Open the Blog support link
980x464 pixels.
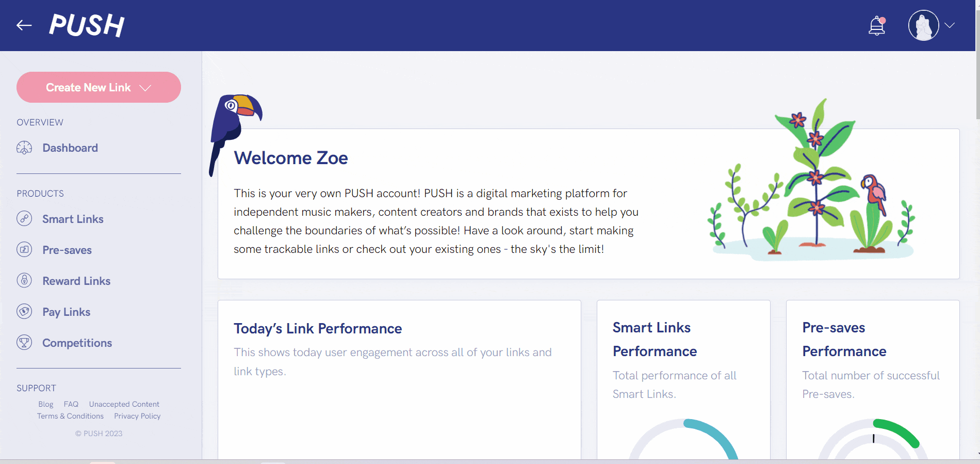(x=46, y=404)
